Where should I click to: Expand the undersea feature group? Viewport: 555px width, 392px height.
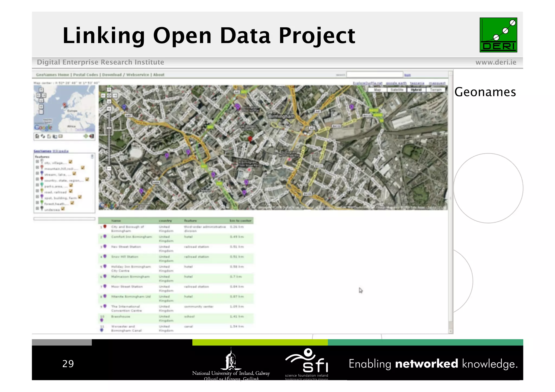[37, 209]
